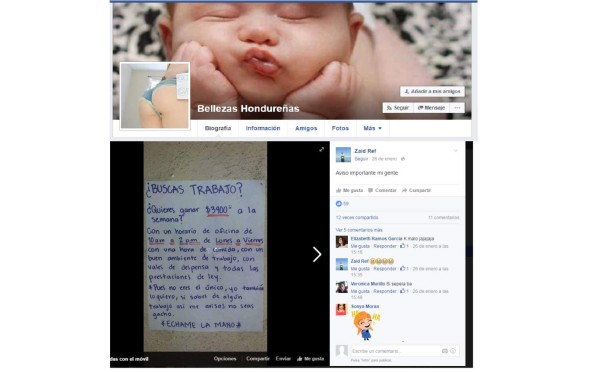Reply to Veronica Murillo's comment

pos(385,291)
